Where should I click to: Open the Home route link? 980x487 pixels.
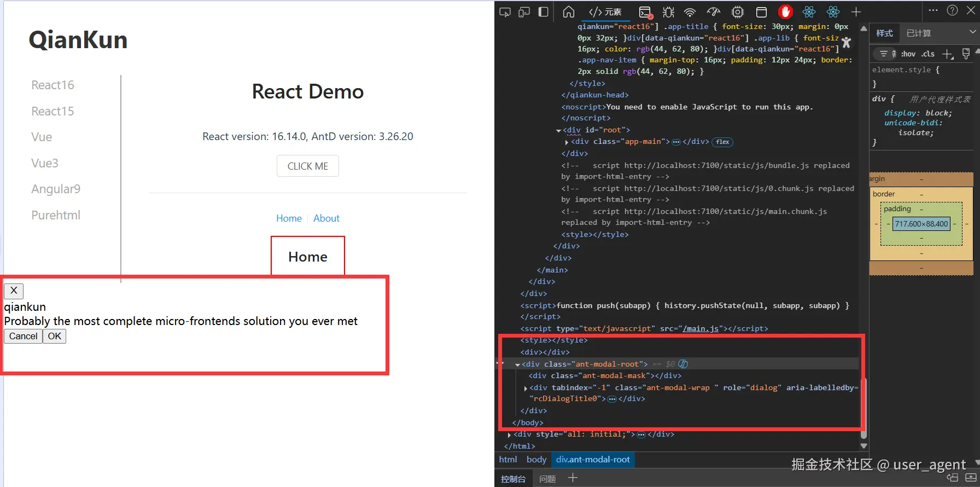click(x=289, y=218)
